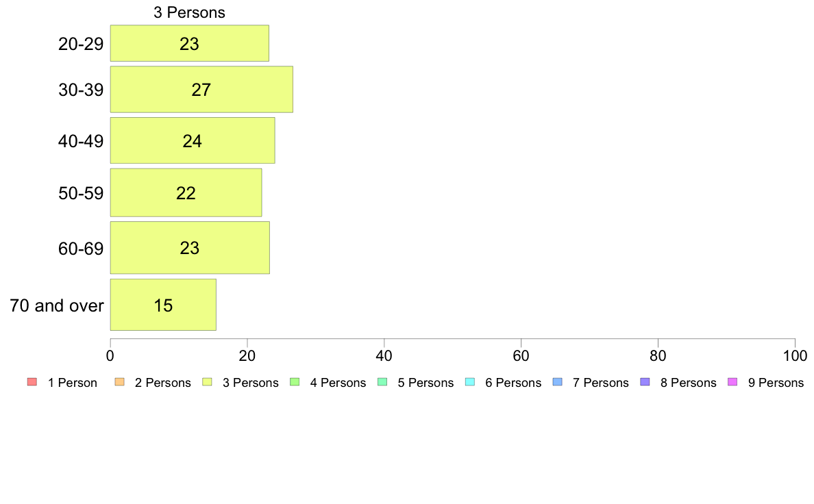The width and height of the screenshot is (814, 504).
Task: Click the 100 tick on x-axis
Action: point(795,355)
